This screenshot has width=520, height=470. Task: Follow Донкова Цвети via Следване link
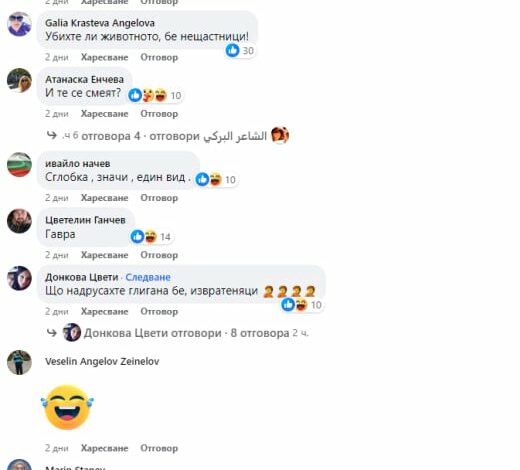148,277
